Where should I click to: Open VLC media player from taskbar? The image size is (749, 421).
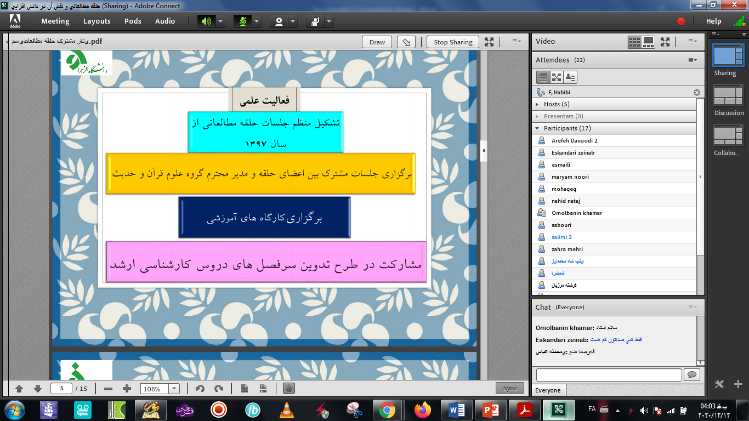point(287,410)
